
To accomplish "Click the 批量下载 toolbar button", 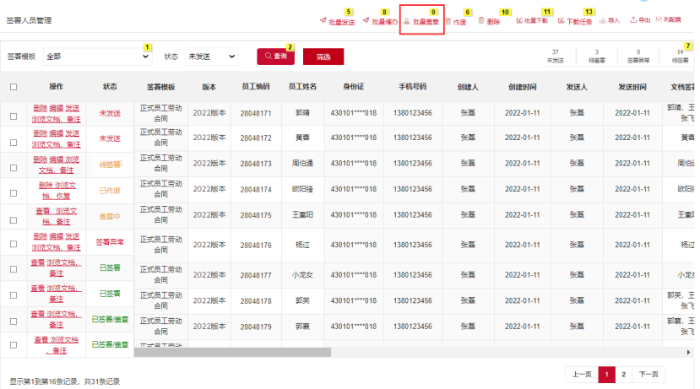I will pyautogui.click(x=532, y=21).
